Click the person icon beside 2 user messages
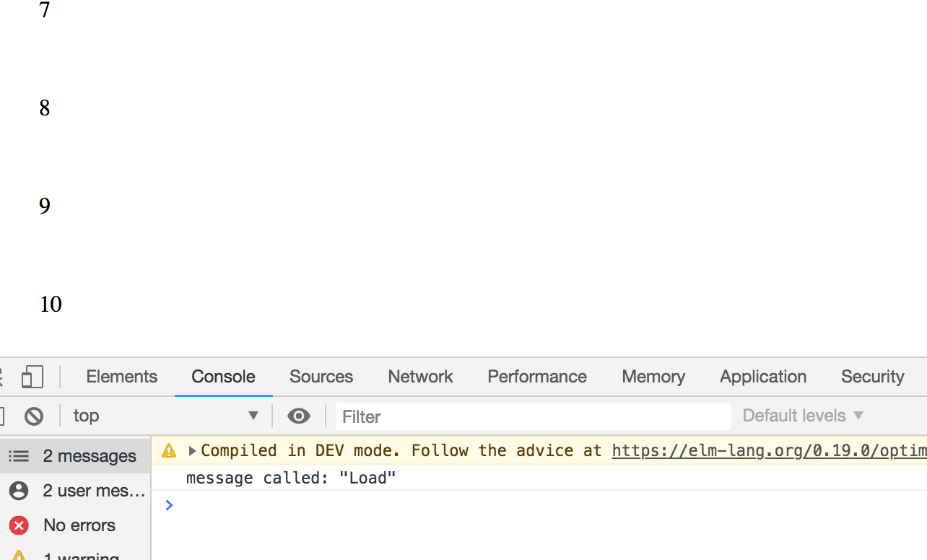The width and height of the screenshot is (927, 560). (x=19, y=490)
